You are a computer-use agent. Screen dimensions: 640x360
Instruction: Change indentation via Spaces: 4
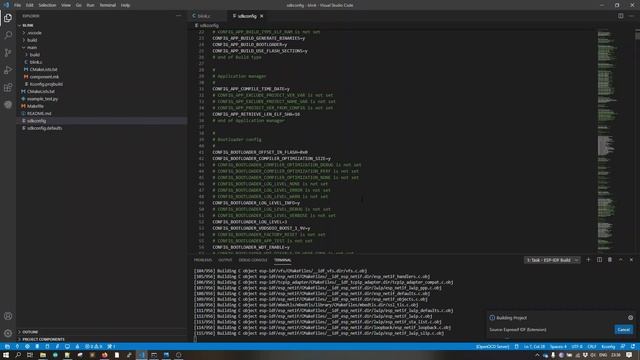tap(558, 347)
